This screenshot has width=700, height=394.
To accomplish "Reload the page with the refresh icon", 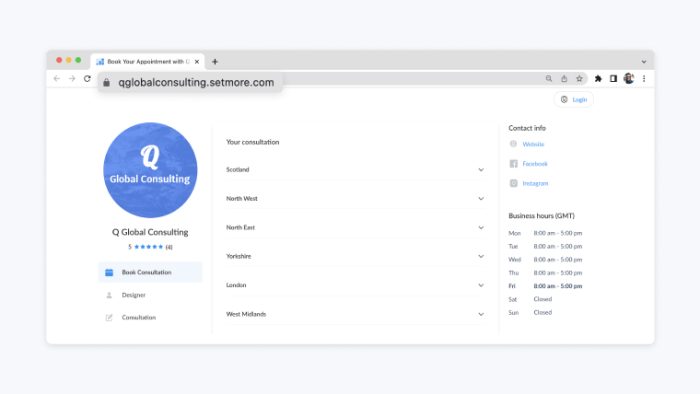I will point(87,79).
